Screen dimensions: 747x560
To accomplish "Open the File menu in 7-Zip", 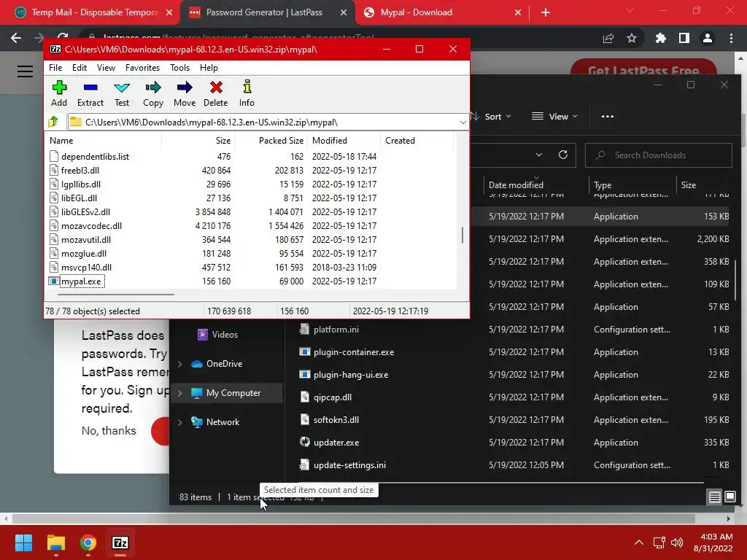I will (55, 68).
